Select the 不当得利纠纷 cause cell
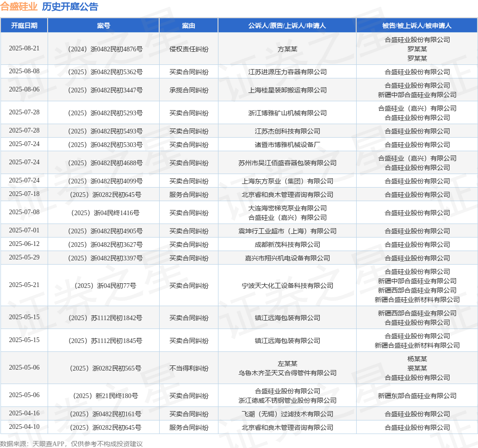Screen dimensions: 478x448 [x=189, y=368]
